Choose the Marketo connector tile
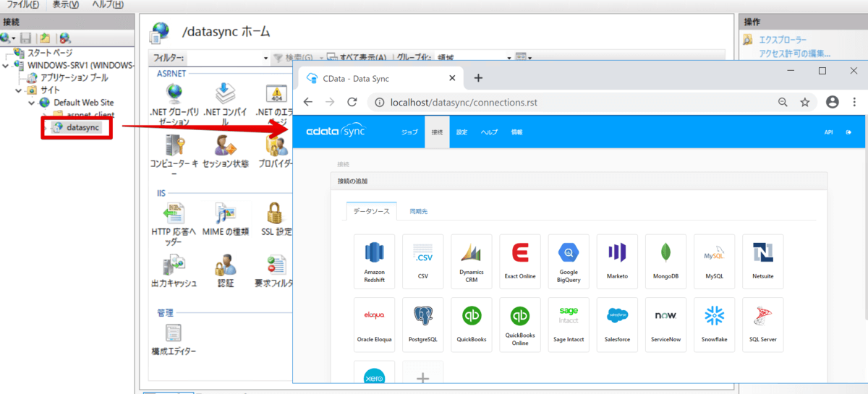The width and height of the screenshot is (868, 394). (x=617, y=262)
